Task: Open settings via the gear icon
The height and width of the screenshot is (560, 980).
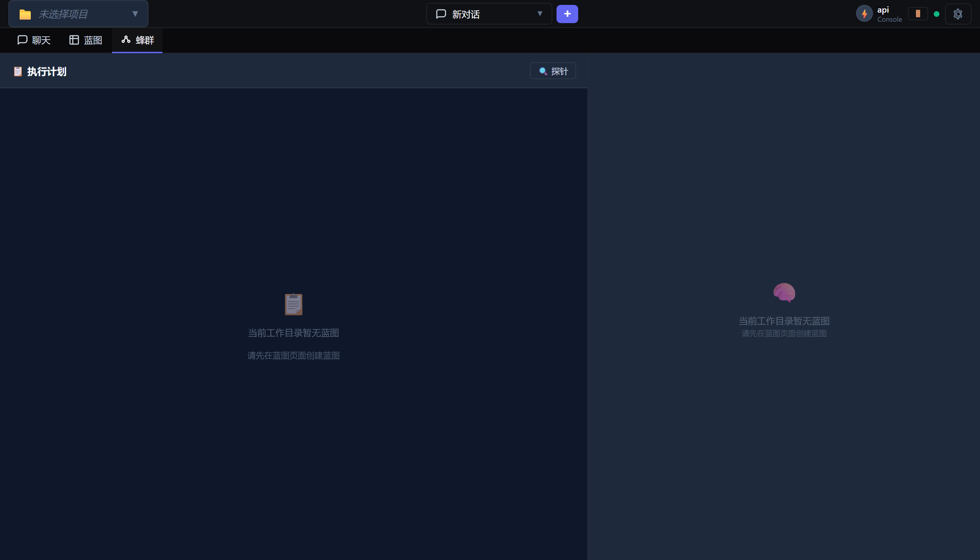Action: 958,14
